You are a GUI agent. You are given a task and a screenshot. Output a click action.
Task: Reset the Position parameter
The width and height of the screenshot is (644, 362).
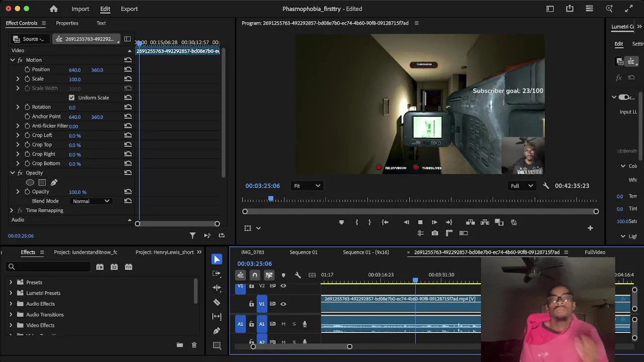(x=128, y=69)
